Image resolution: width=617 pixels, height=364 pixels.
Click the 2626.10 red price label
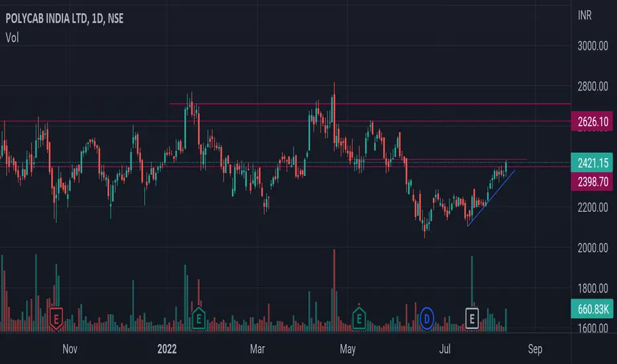[593, 121]
